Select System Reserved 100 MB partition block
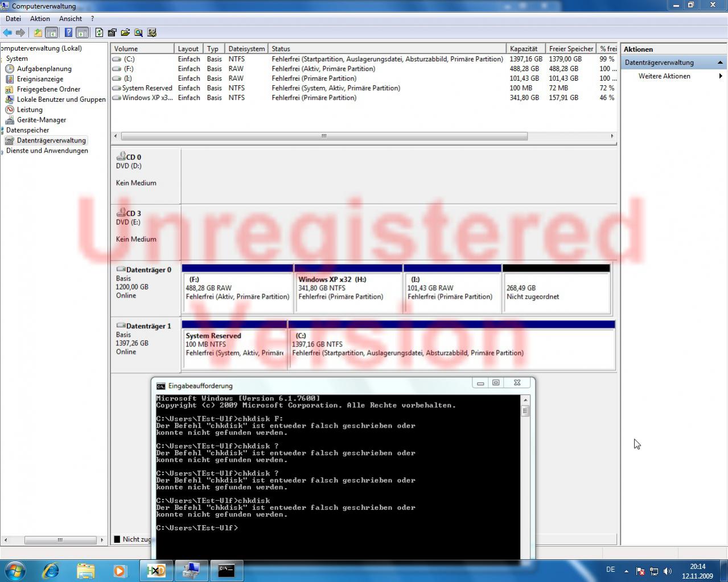The height and width of the screenshot is (582, 728). tap(235, 345)
